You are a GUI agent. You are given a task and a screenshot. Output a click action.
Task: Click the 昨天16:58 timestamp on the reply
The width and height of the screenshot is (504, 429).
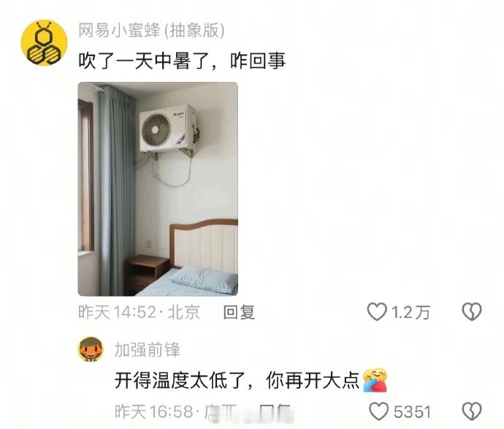[x=154, y=411]
